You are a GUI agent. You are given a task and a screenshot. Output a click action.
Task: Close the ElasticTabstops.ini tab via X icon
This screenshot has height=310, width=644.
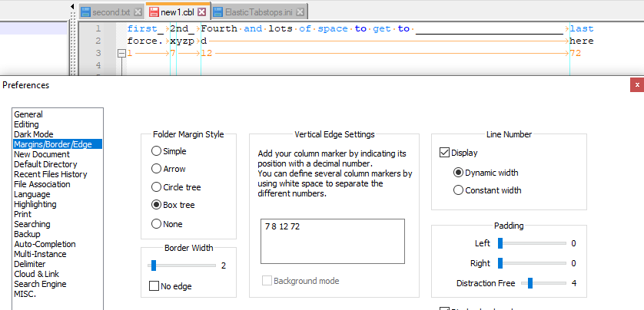(300, 12)
